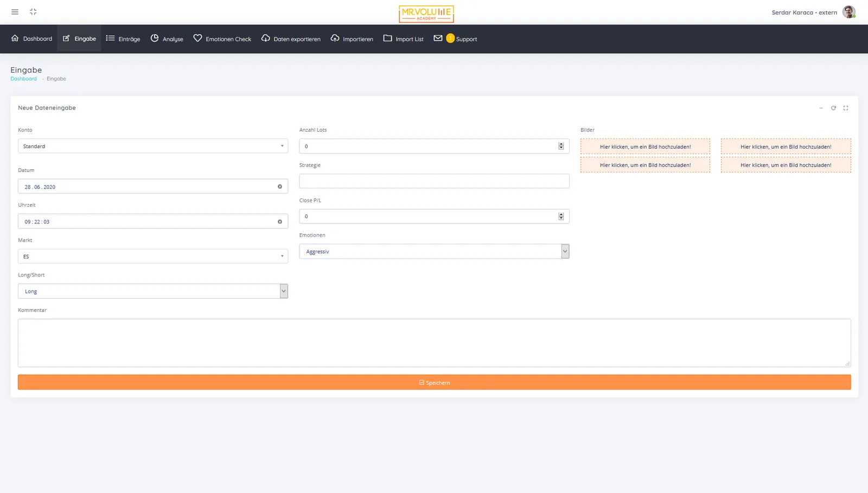Clear the Datum field value

point(280,187)
